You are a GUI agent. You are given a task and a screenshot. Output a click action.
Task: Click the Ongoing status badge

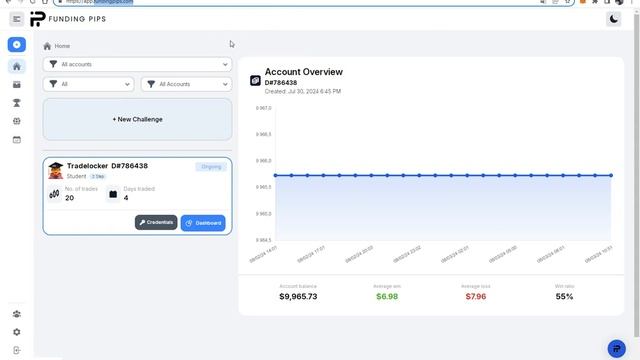click(x=211, y=167)
